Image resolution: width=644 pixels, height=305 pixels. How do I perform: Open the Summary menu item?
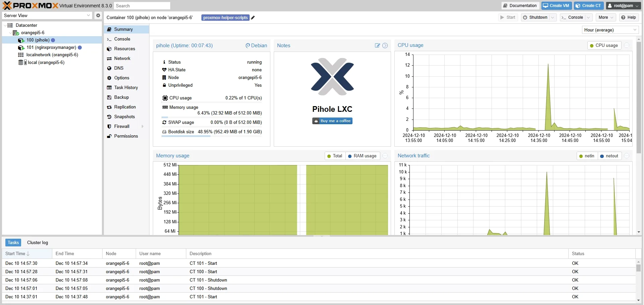pos(127,29)
